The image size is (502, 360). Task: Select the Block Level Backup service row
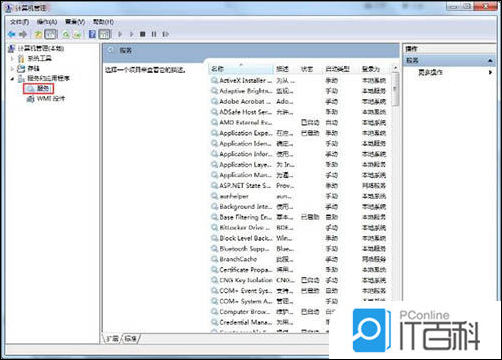(299, 238)
